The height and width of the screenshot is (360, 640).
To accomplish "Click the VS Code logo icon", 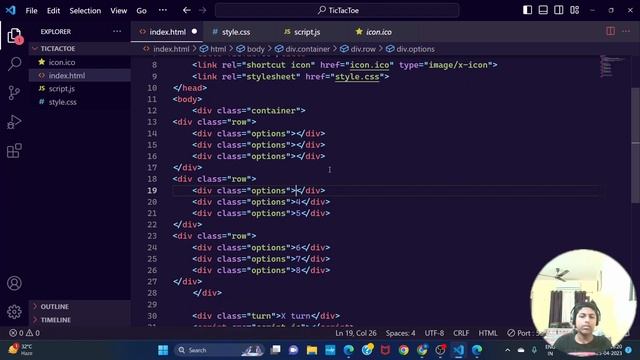I will tap(11, 10).
